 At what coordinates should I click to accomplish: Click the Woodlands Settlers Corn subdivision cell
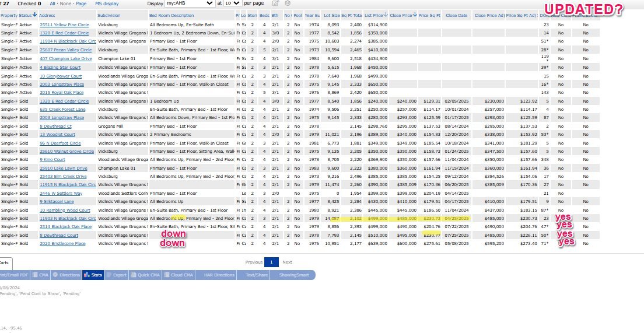click(x=123, y=194)
